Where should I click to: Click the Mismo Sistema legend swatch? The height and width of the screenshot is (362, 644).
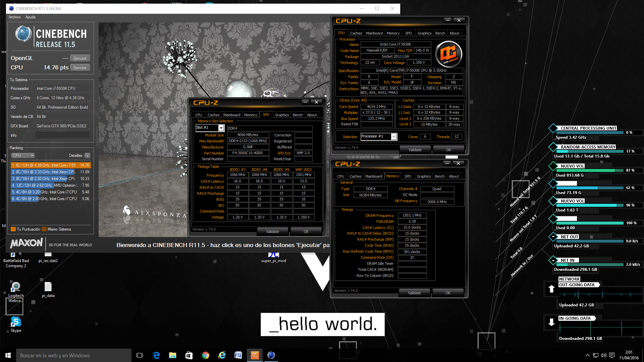coord(44,229)
